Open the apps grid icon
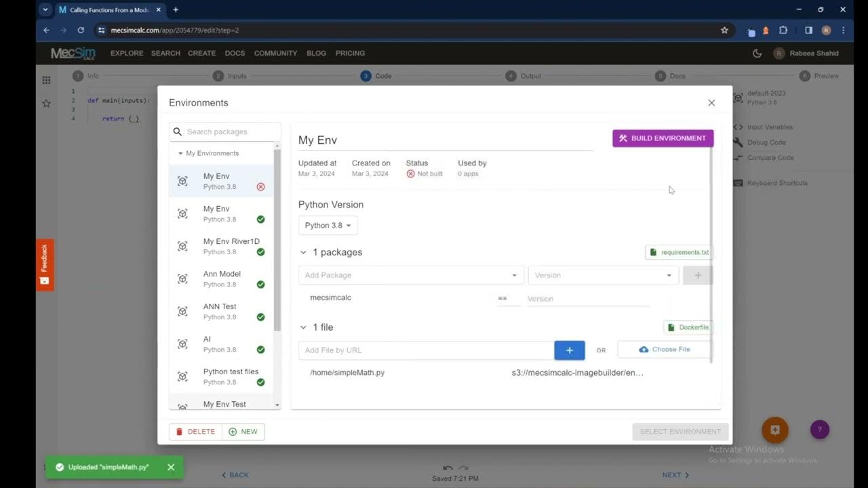868x488 pixels. pos(46,80)
